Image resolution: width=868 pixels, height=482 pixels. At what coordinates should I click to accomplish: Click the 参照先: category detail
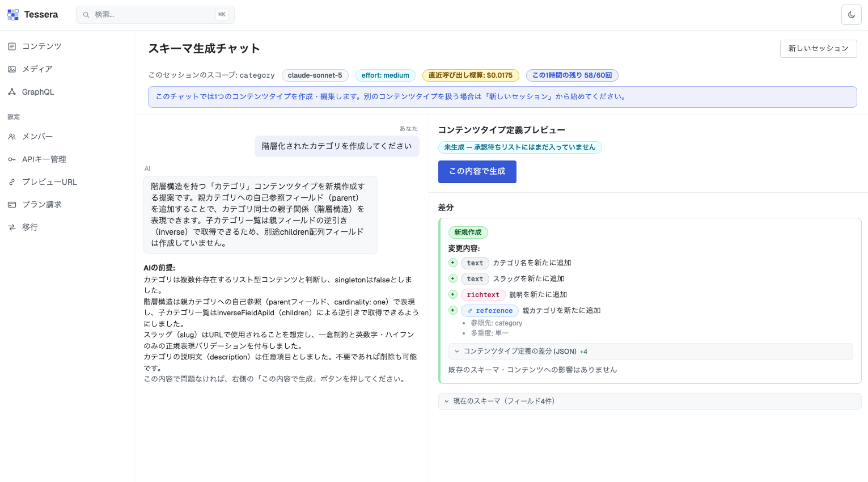[497, 323]
